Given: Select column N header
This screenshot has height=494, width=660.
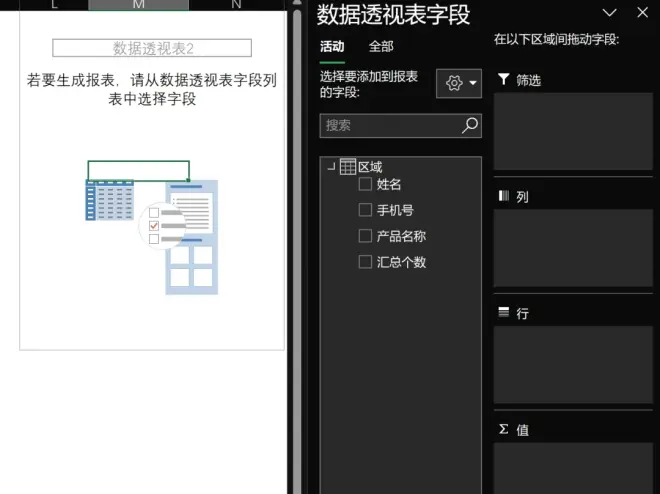Looking at the screenshot, I should click(x=237, y=5).
